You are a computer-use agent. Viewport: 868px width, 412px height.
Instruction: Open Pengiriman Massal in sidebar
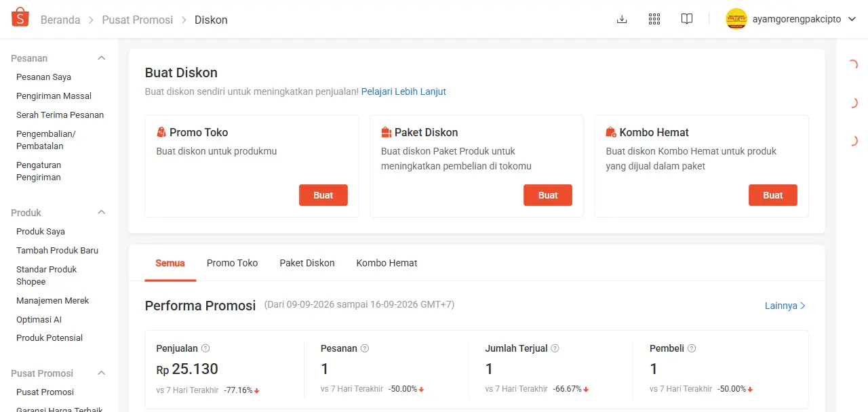(x=54, y=96)
